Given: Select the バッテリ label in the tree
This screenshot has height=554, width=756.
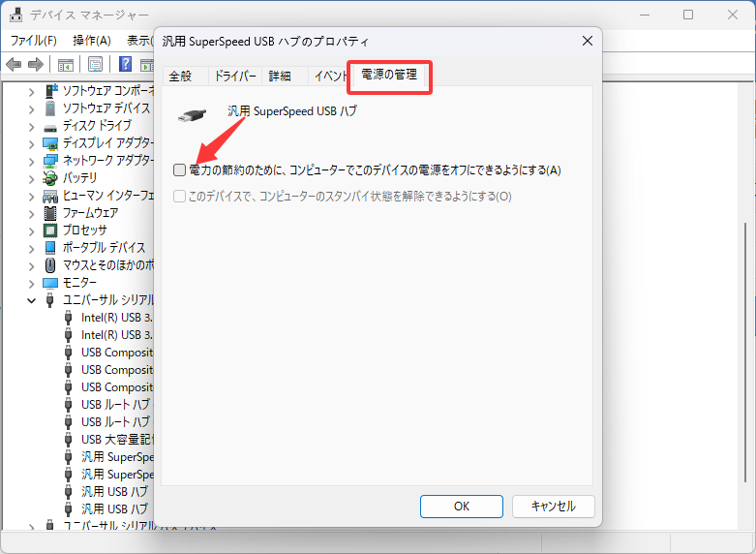Looking at the screenshot, I should [x=80, y=178].
